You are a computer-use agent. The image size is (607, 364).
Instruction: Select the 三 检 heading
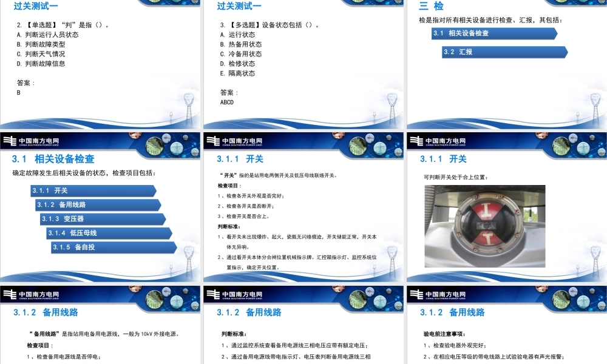(431, 5)
